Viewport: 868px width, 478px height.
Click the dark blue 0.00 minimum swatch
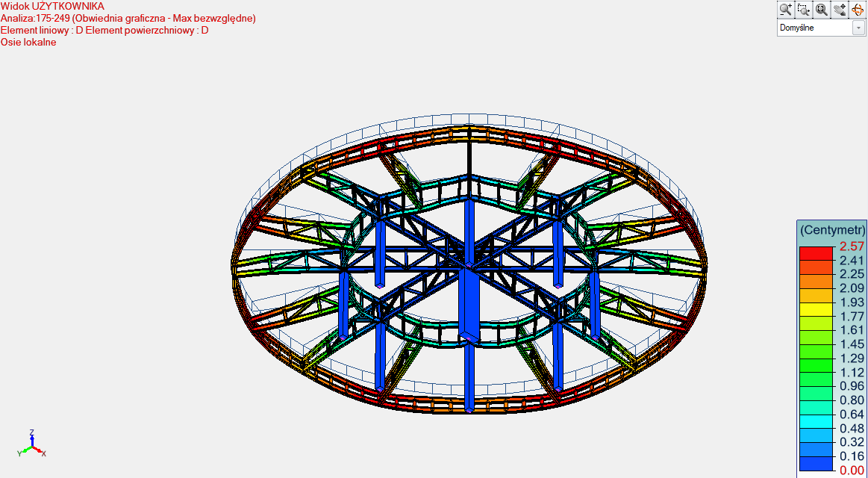[x=815, y=465]
